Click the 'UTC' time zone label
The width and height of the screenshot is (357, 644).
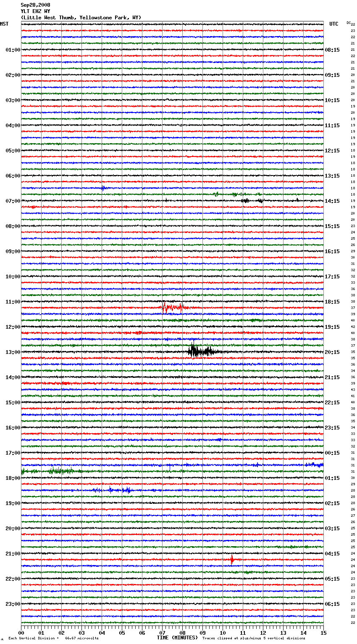pyautogui.click(x=333, y=24)
